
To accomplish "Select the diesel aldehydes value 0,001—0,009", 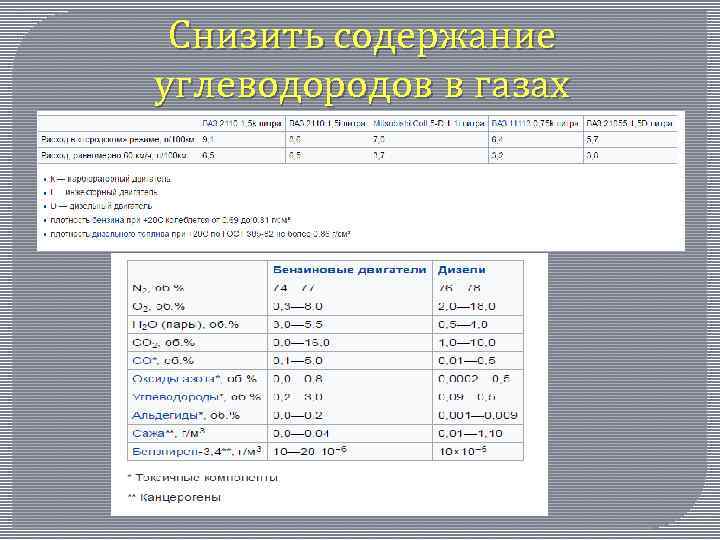I will coord(478,416).
